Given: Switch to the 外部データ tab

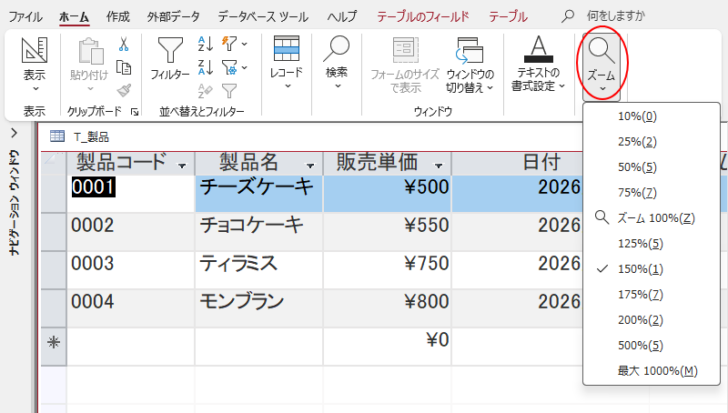Looking at the screenshot, I should (x=174, y=17).
